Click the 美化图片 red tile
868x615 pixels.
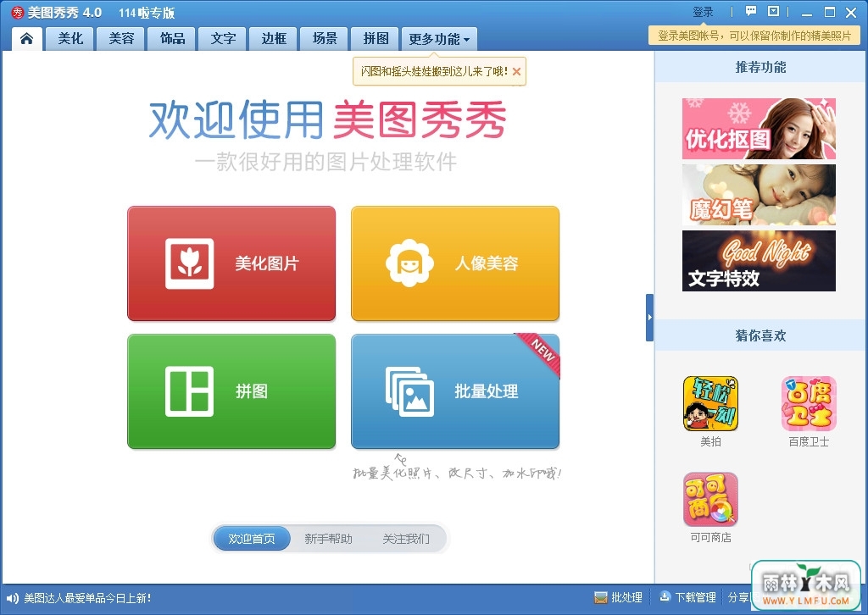point(231,263)
